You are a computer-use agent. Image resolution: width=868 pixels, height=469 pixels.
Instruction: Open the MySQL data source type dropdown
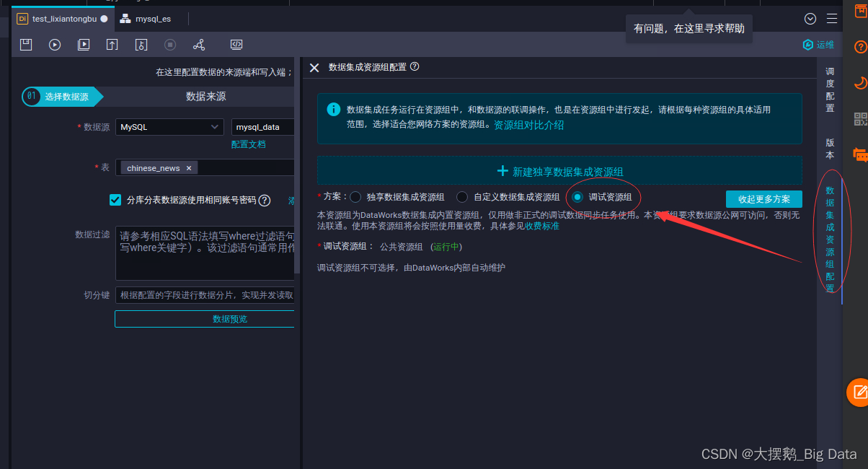[169, 127]
